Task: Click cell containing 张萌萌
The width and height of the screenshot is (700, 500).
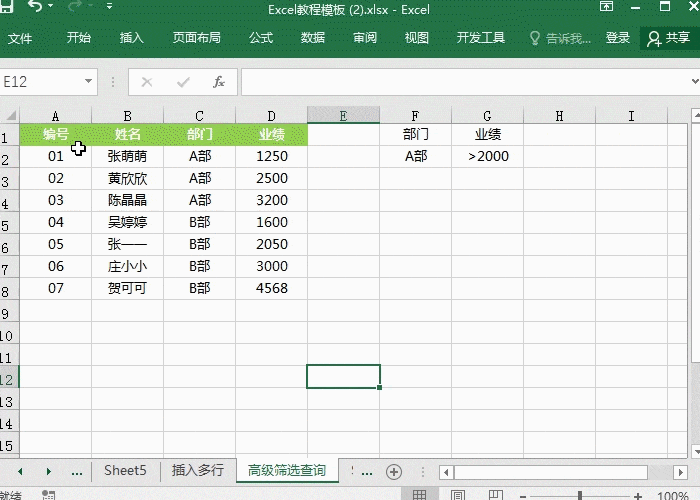Action: coord(127,156)
